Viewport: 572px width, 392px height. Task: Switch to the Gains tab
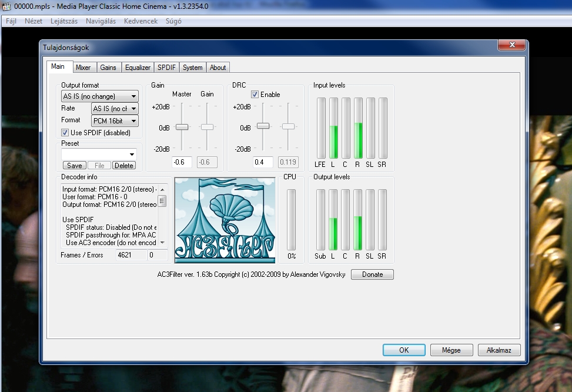[x=108, y=68]
